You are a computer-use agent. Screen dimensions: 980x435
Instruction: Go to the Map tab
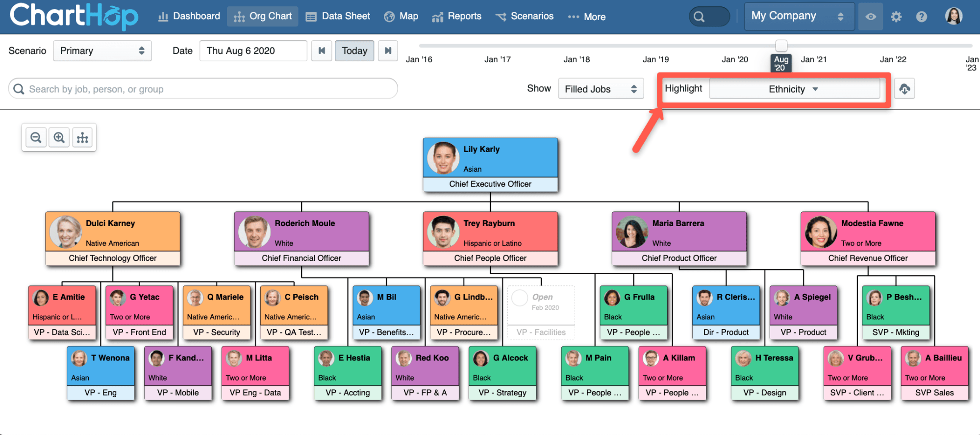pyautogui.click(x=401, y=16)
